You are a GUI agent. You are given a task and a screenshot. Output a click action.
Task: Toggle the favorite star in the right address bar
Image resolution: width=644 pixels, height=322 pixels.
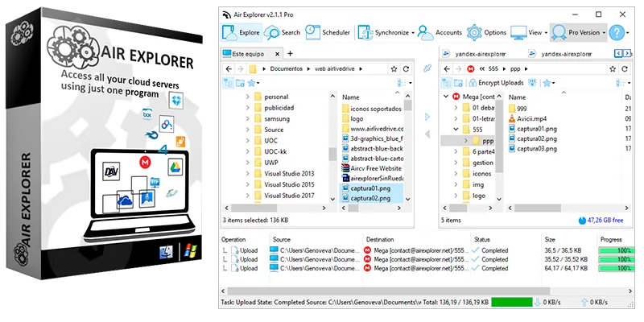pos(613,69)
